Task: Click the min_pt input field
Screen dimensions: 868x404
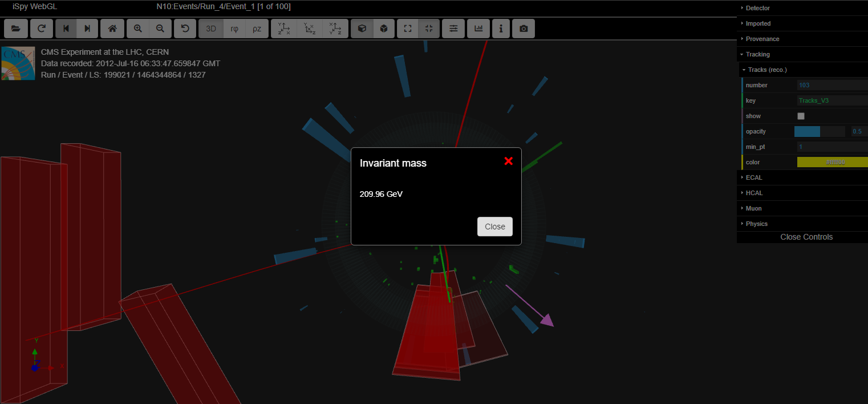Action: (x=832, y=147)
